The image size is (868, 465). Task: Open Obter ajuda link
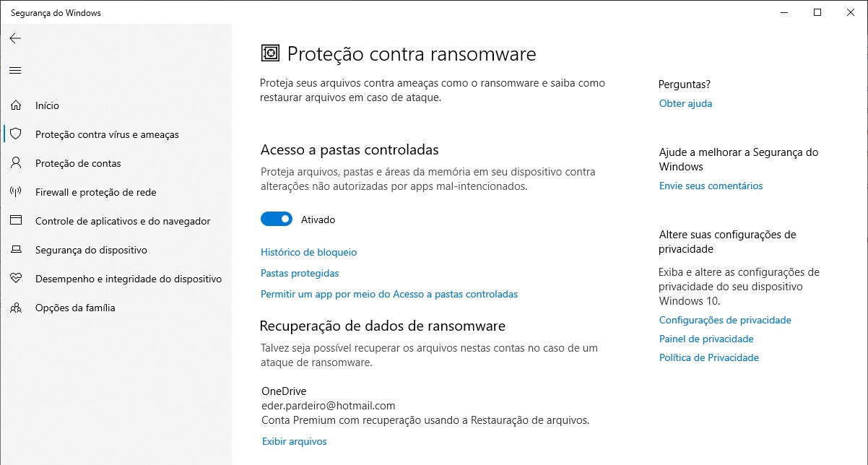[x=685, y=103]
